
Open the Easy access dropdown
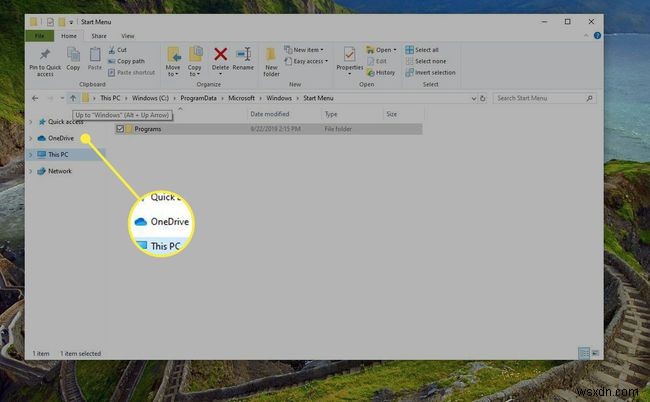(306, 61)
